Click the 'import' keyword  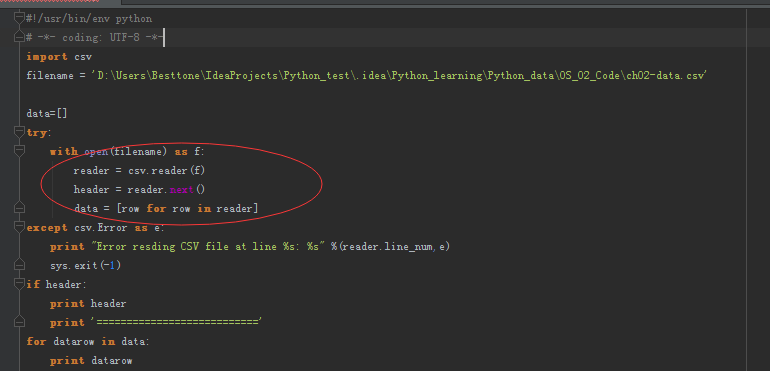click(47, 57)
